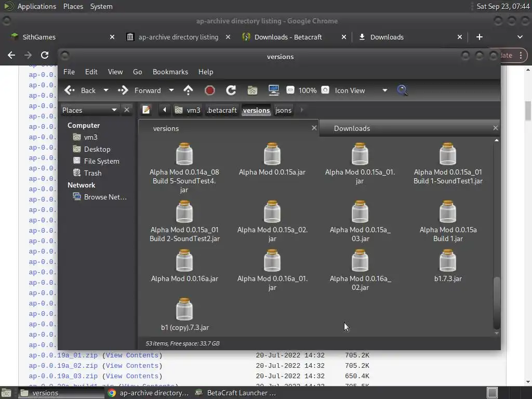
Task: View Contents of ap-0.0.19a_02.zip
Action: [x=132, y=366]
